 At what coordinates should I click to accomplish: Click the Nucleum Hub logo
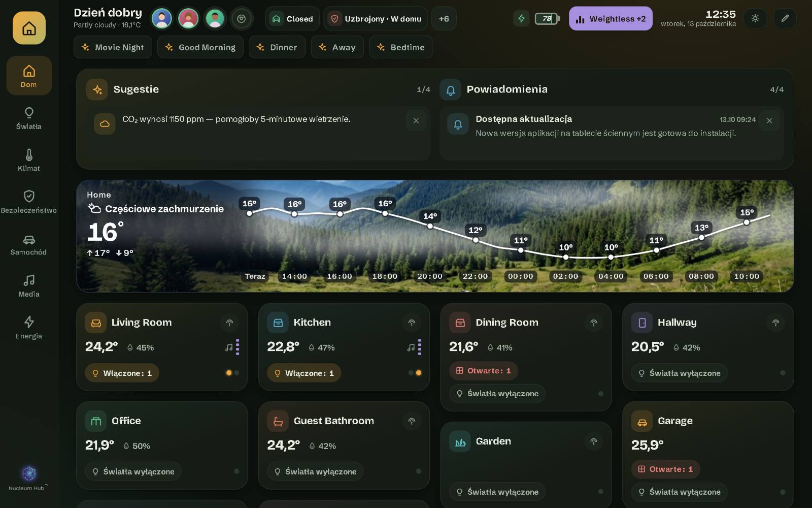pos(29,478)
